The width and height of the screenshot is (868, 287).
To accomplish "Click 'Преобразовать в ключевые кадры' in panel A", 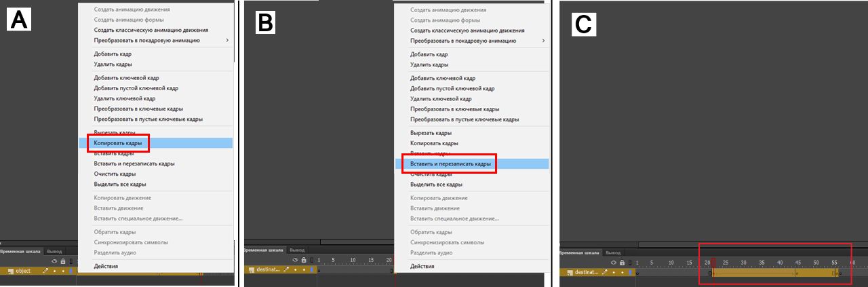I will (x=138, y=109).
